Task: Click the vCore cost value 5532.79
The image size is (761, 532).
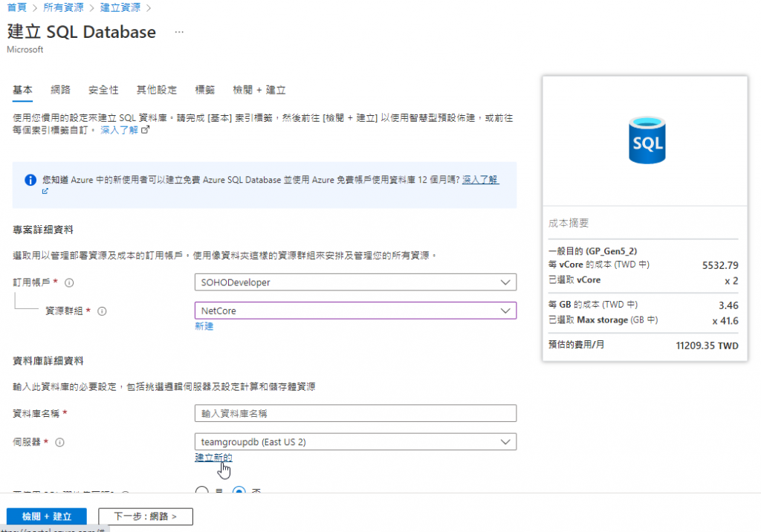Action: 720,265
